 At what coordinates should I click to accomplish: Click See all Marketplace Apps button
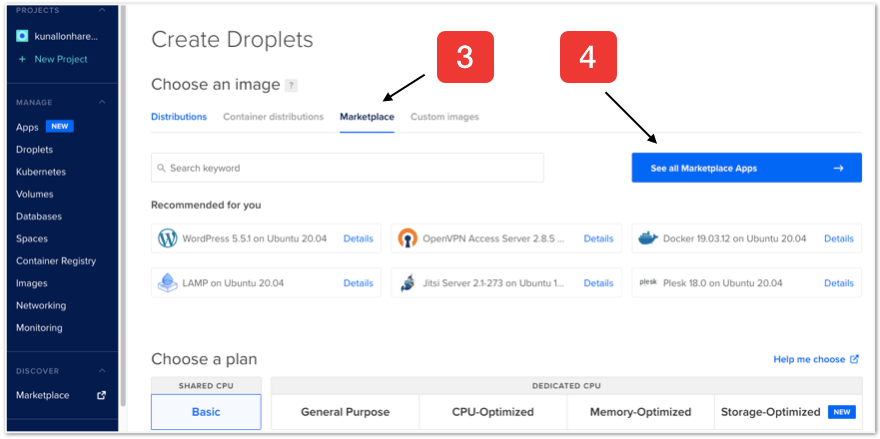click(746, 168)
